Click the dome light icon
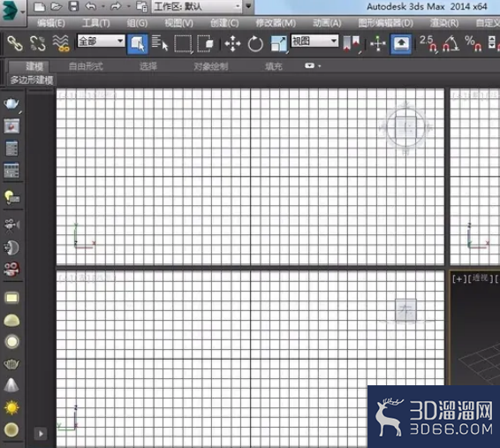 tap(11, 320)
